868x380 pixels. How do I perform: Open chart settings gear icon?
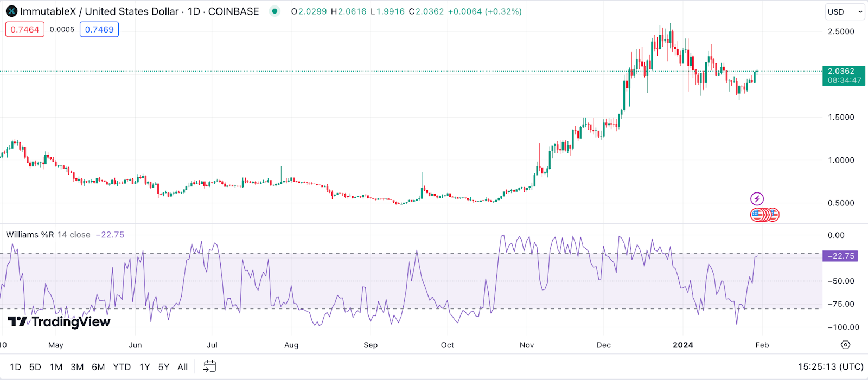pos(845,345)
